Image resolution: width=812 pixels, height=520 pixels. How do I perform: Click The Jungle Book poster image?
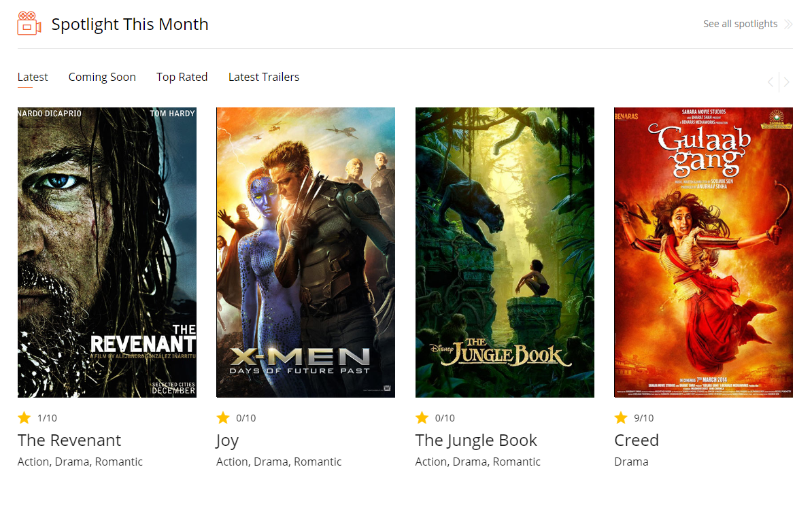pos(505,252)
